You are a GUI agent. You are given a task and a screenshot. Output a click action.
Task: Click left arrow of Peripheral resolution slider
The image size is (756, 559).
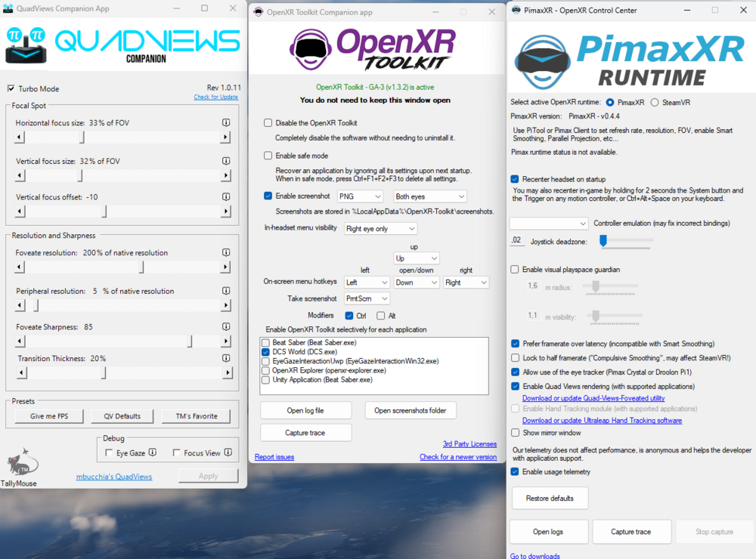20,305
